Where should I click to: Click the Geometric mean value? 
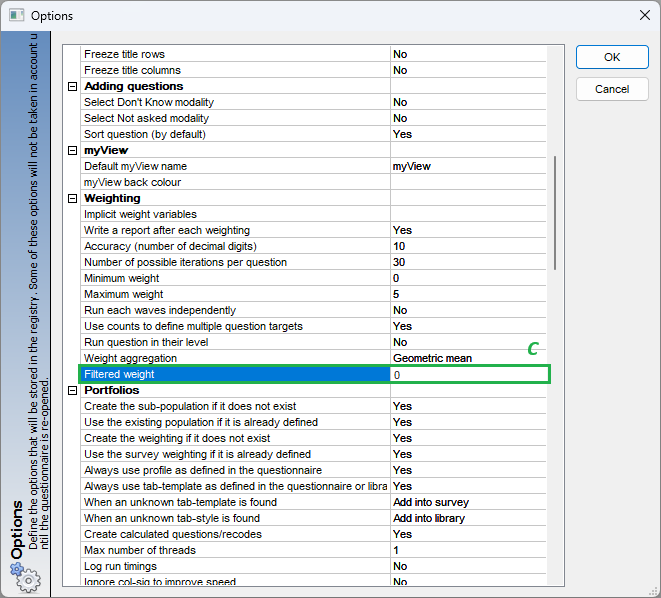(x=433, y=358)
